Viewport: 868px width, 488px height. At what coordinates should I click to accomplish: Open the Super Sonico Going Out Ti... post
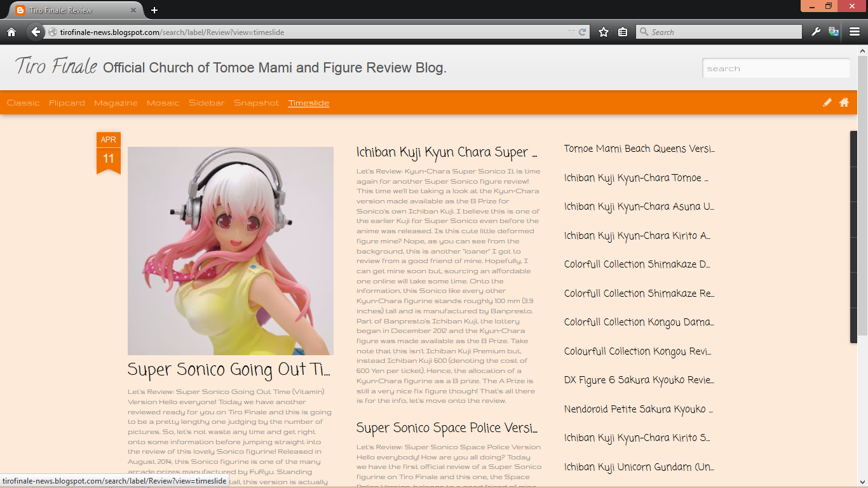229,370
